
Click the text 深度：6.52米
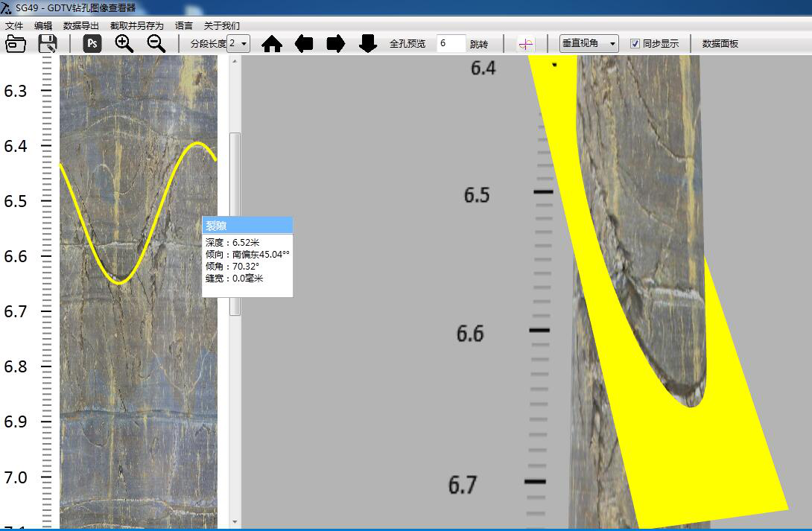click(232, 242)
